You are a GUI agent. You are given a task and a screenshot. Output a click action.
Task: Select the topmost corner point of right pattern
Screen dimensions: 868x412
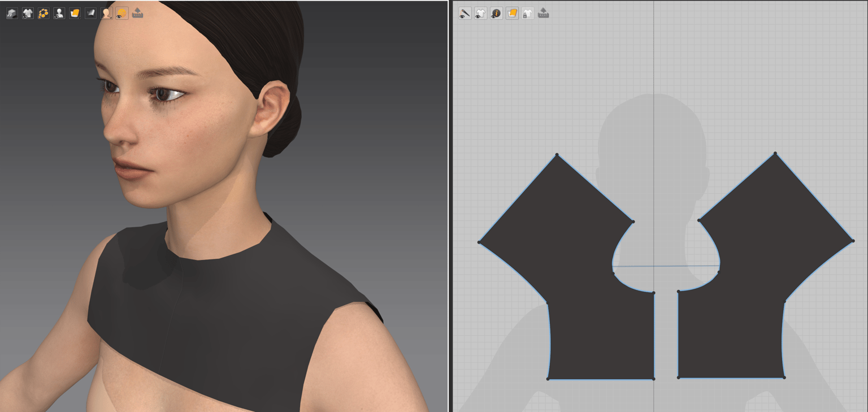click(x=775, y=153)
